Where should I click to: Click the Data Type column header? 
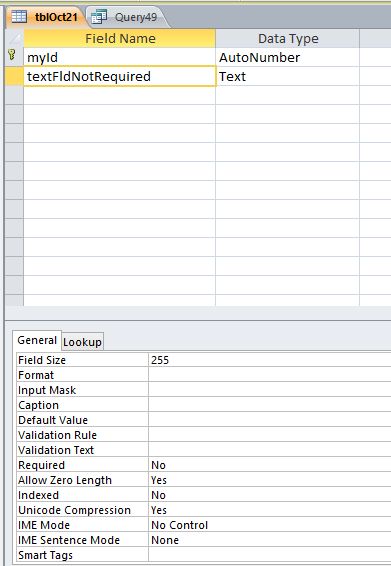pyautogui.click(x=288, y=38)
